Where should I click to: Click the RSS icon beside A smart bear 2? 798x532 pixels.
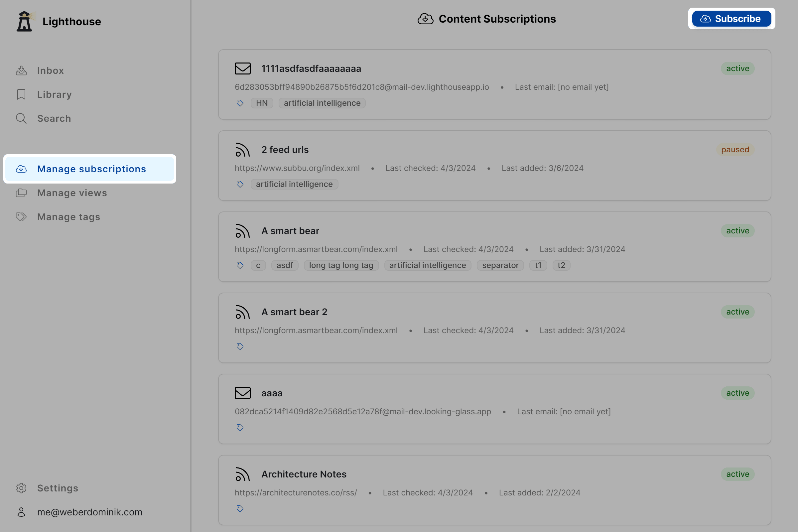242,312
